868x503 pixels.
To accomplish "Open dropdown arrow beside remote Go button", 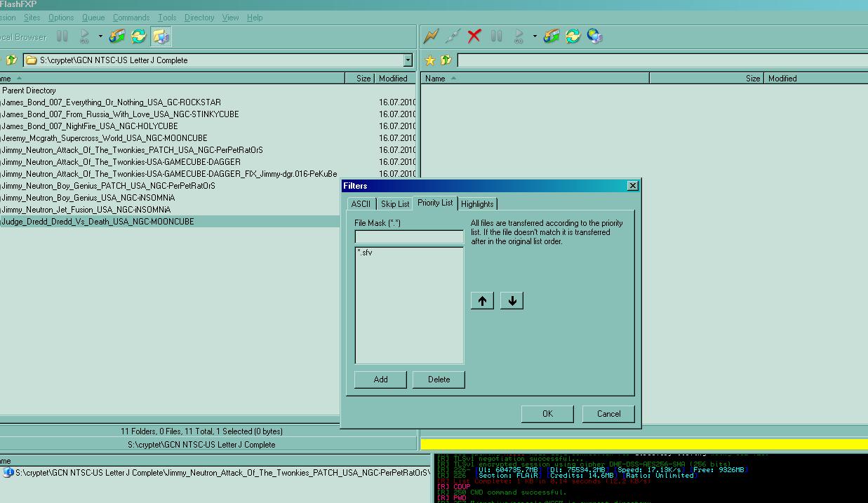I will pos(535,36).
